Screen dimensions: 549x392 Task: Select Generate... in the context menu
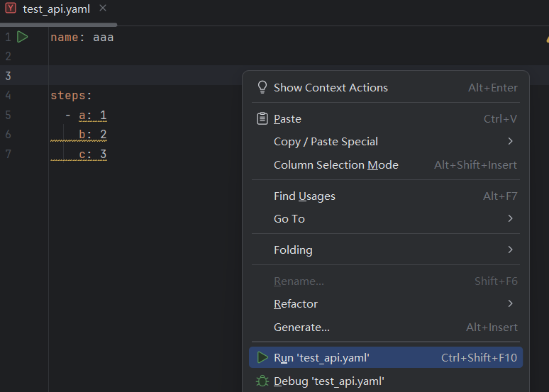pyautogui.click(x=301, y=327)
